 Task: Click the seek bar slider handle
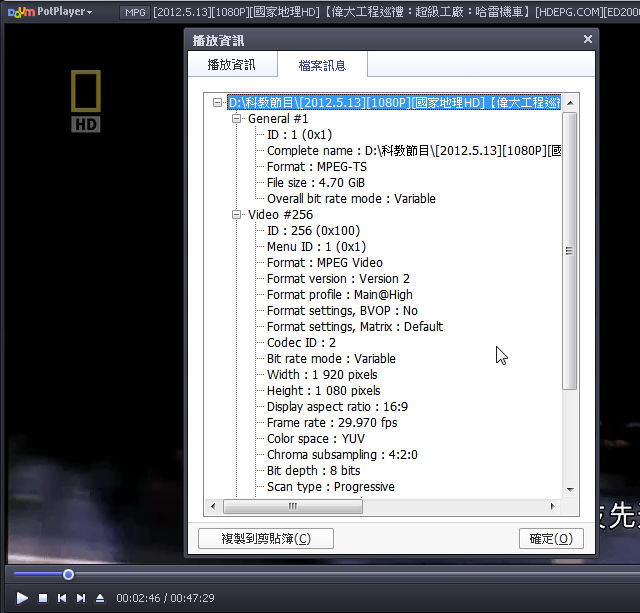click(69, 575)
